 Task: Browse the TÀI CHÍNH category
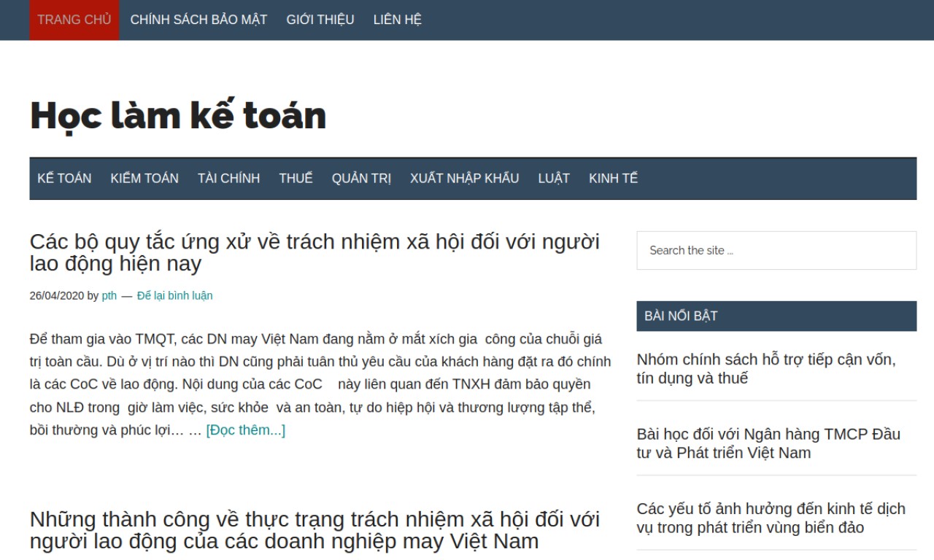[228, 179]
